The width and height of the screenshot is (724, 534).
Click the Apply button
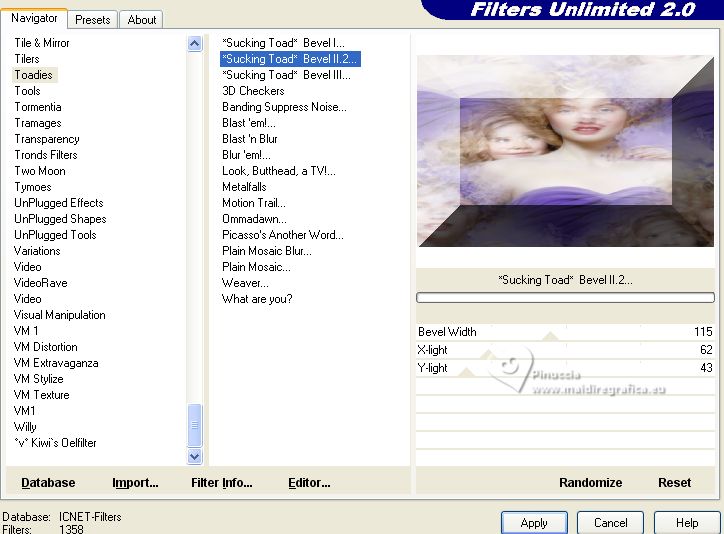(x=534, y=522)
